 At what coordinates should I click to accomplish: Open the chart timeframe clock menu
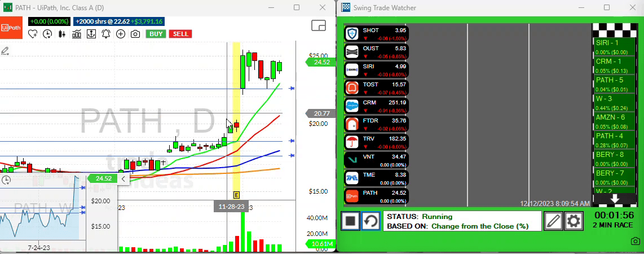tap(47, 34)
